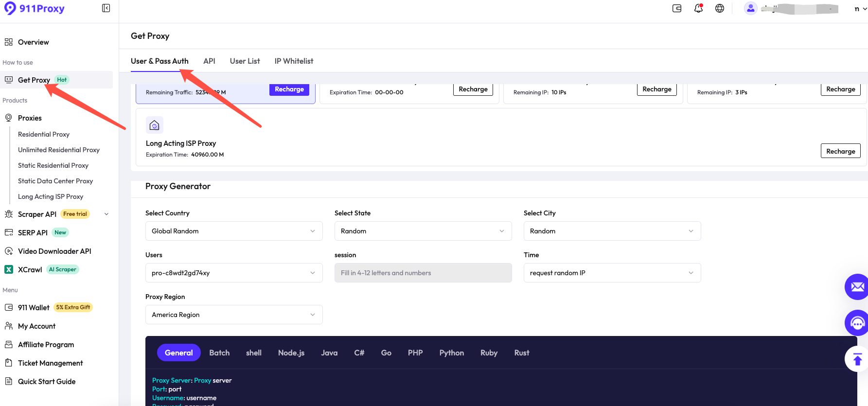Click the Get Proxy monitor icon
The width and height of the screenshot is (868, 406).
coord(9,80)
